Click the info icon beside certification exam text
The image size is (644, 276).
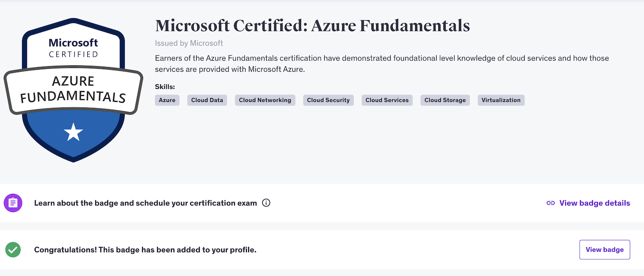pos(266,203)
